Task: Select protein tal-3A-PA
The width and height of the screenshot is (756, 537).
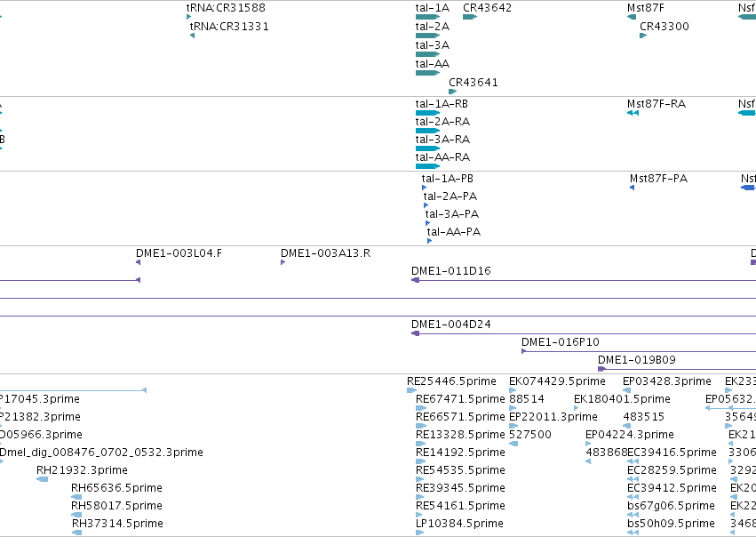Action: (427, 223)
